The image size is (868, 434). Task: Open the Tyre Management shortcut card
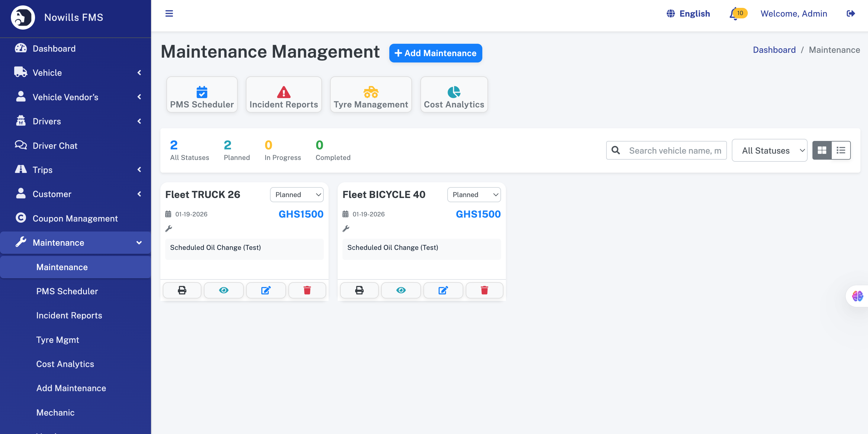point(371,94)
